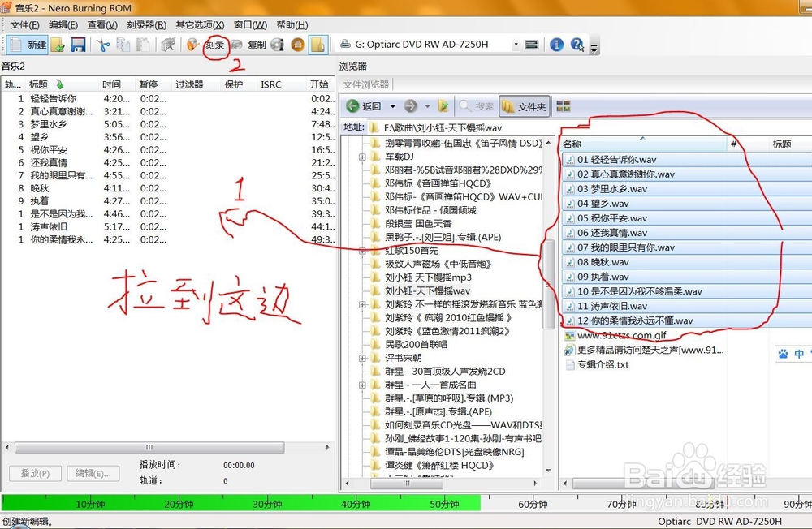Click the choose recorder drive icon
Image resolution: width=812 pixels, height=529 pixels.
pyautogui.click(x=531, y=45)
